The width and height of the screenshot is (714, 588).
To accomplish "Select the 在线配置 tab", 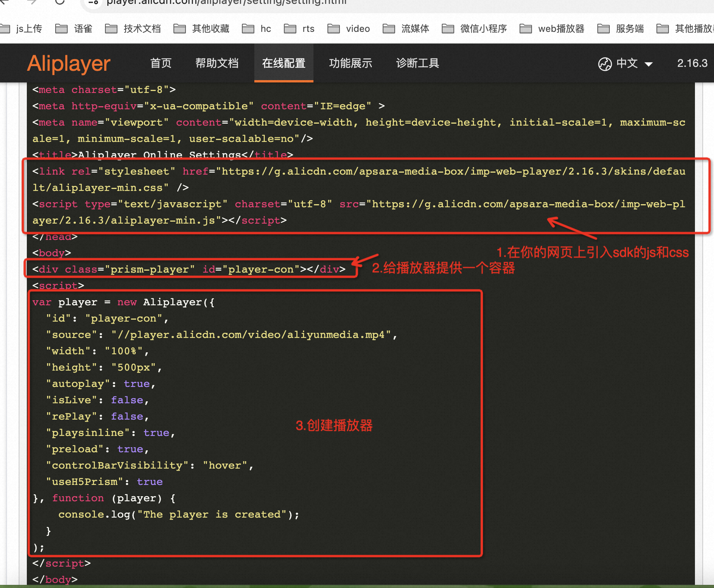I will [x=284, y=63].
